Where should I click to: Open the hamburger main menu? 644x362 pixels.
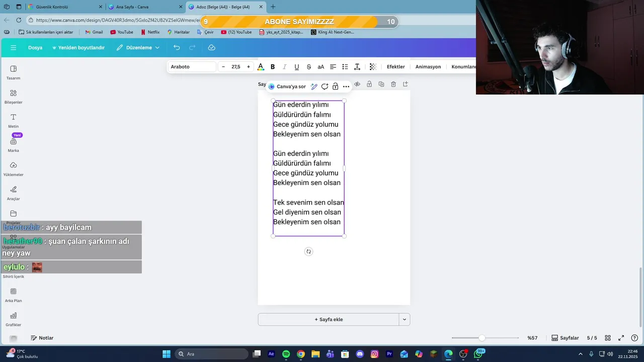(13, 47)
